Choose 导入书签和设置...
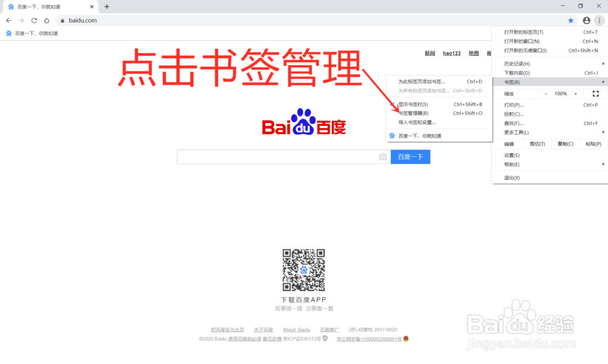Viewport: 608px width, 364px height. [439, 123]
